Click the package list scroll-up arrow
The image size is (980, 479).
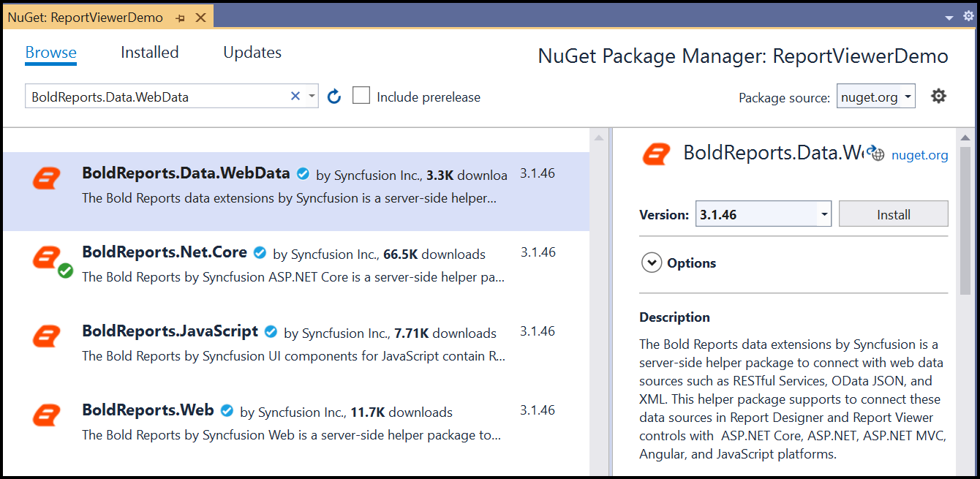click(x=598, y=137)
